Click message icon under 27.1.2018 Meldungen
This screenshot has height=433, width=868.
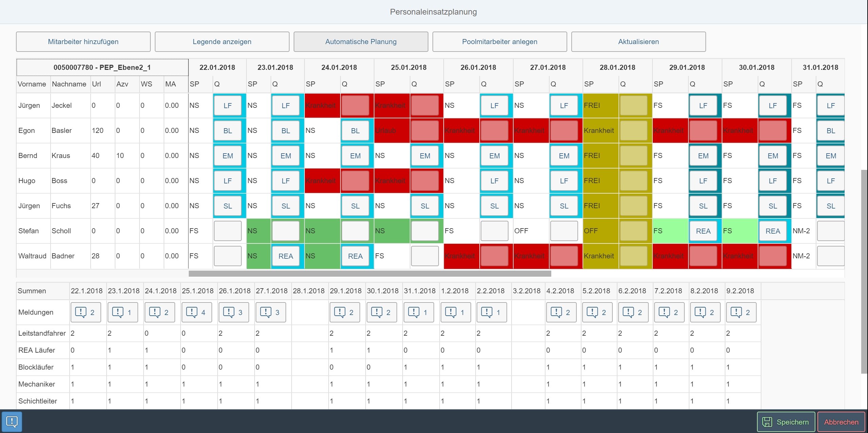point(266,312)
